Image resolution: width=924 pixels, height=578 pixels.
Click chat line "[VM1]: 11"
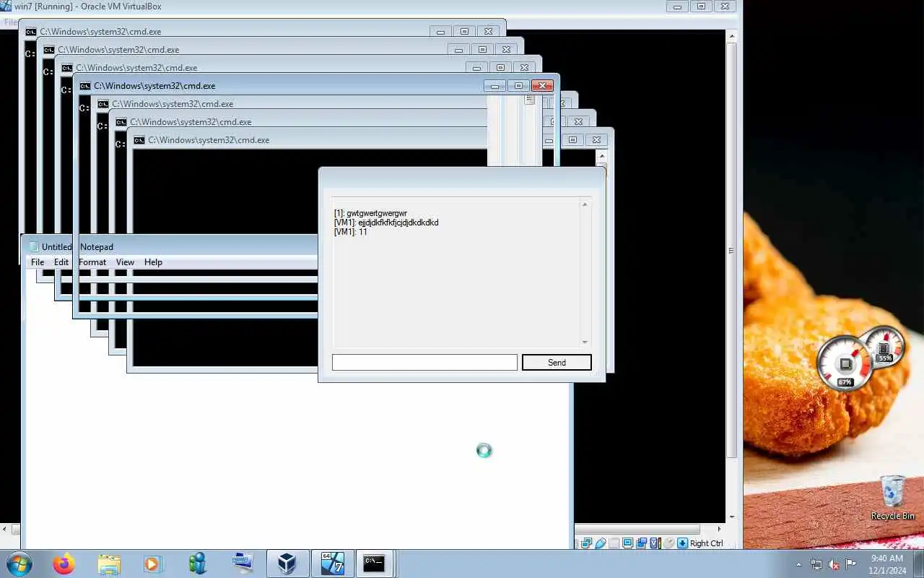[x=351, y=232]
